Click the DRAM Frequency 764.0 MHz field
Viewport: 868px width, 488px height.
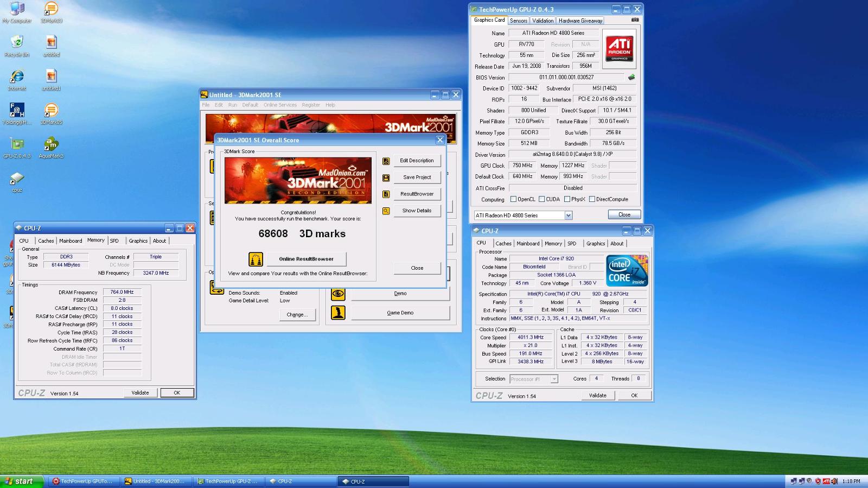pyautogui.click(x=122, y=292)
